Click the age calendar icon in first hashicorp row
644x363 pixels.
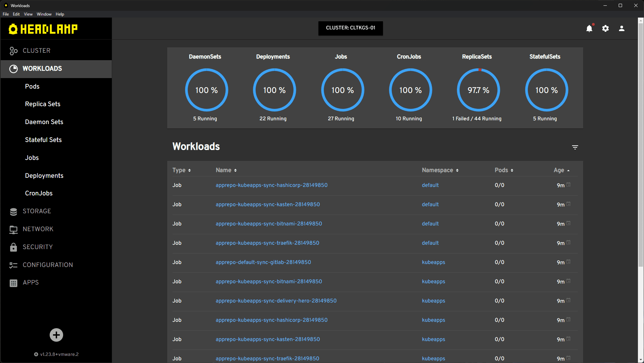568,185
